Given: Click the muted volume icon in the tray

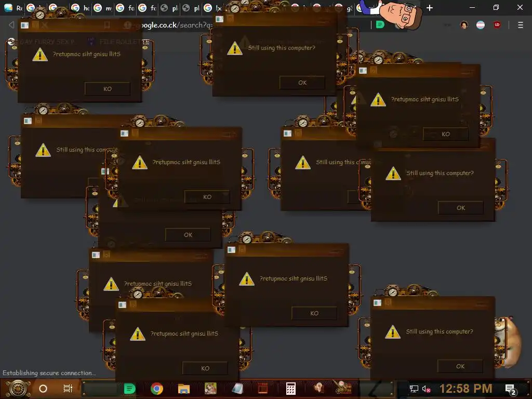Looking at the screenshot, I should pos(426,389).
